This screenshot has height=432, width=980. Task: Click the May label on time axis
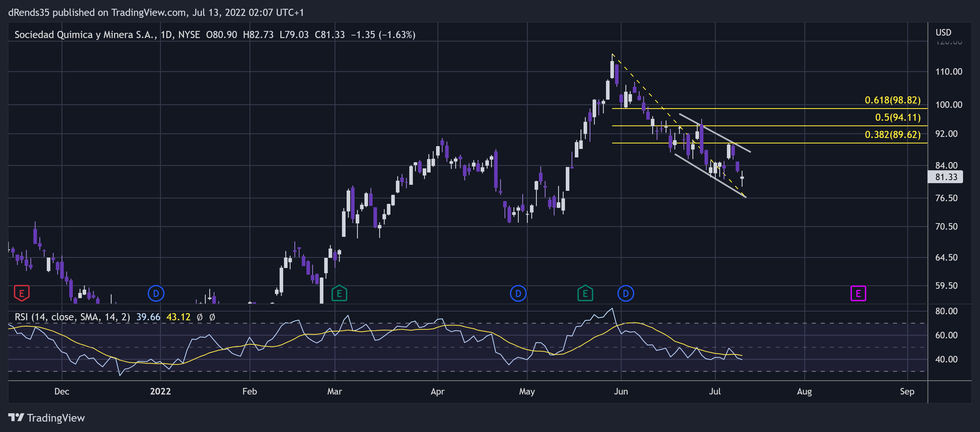click(x=527, y=391)
